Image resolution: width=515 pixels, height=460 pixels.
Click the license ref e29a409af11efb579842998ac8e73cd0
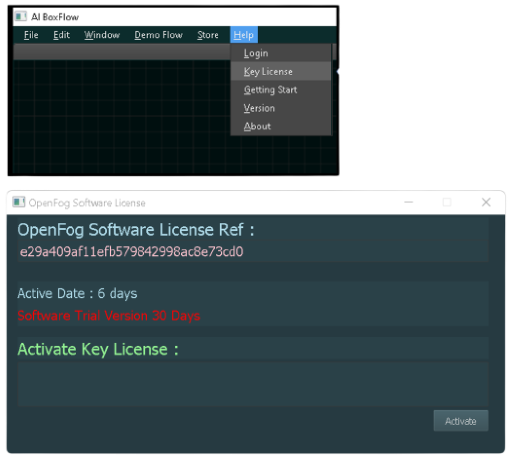(132, 252)
